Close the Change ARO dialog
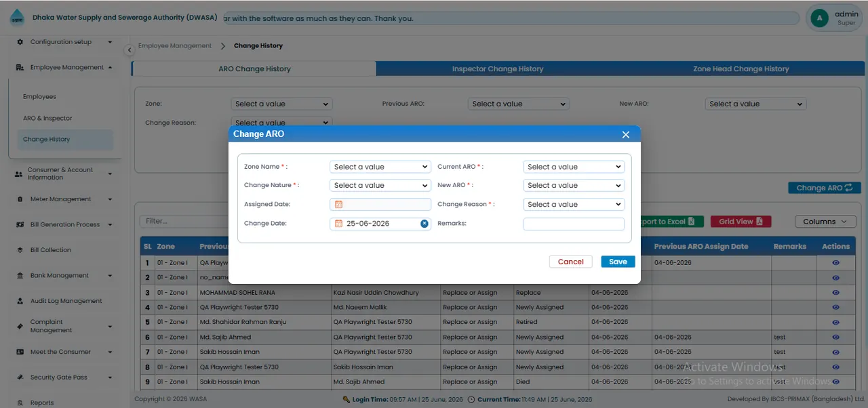The image size is (868, 408). pos(626,134)
